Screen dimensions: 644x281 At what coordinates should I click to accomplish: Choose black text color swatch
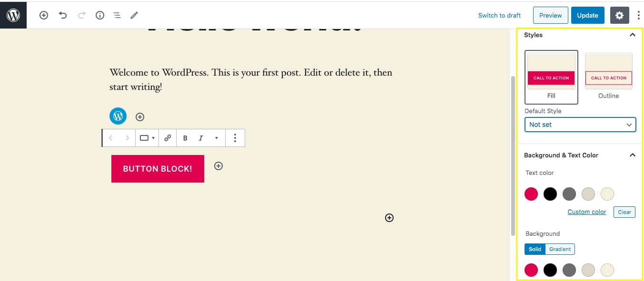(x=550, y=194)
